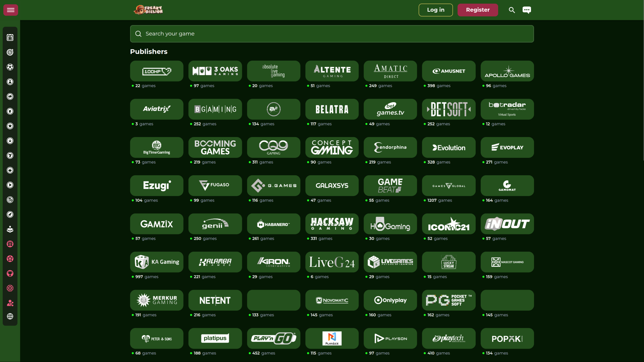Go to the Freaky Billion logo home
Viewport: 644px width, 362px height.
pyautogui.click(x=148, y=10)
